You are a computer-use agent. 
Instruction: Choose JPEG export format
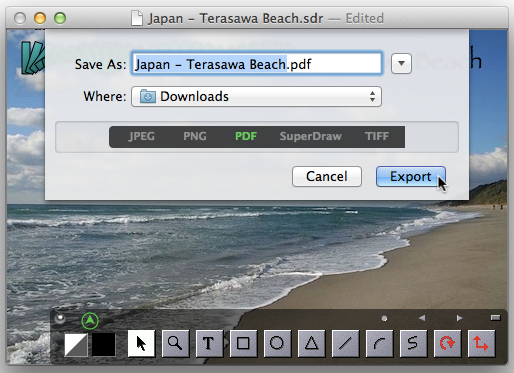click(142, 136)
